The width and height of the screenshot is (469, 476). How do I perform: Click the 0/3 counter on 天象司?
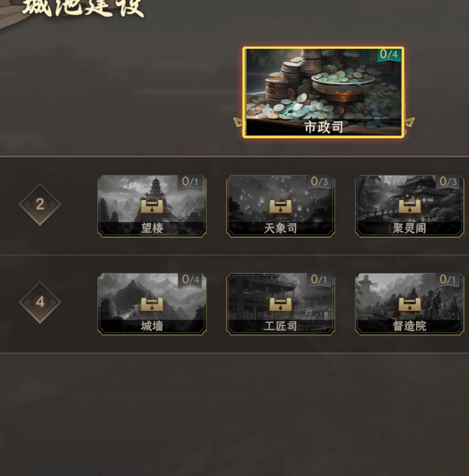coord(319,181)
